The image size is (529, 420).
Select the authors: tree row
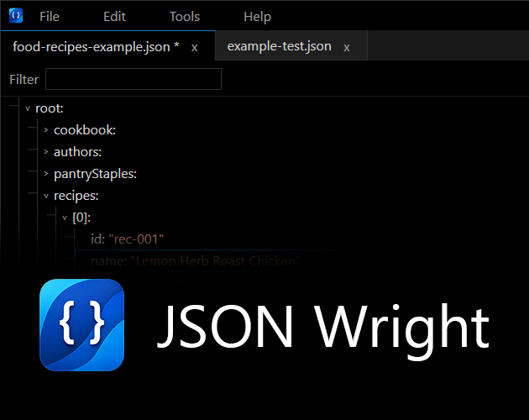(77, 152)
